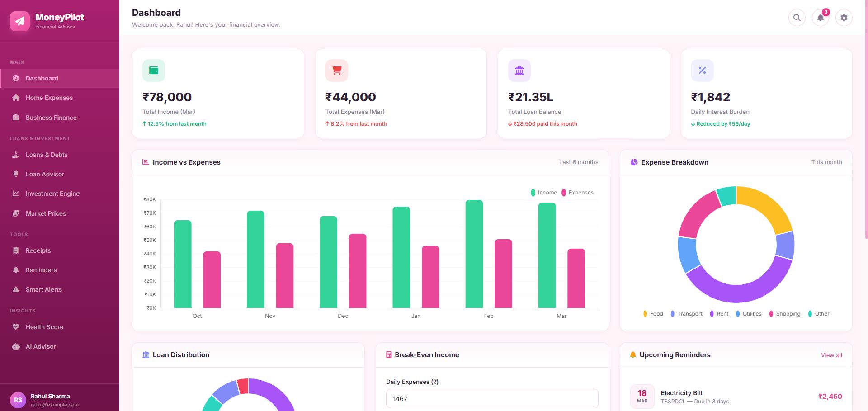Image resolution: width=868 pixels, height=411 pixels.
Task: Click the Dashboard gauge icon in sidebar
Action: 16,78
